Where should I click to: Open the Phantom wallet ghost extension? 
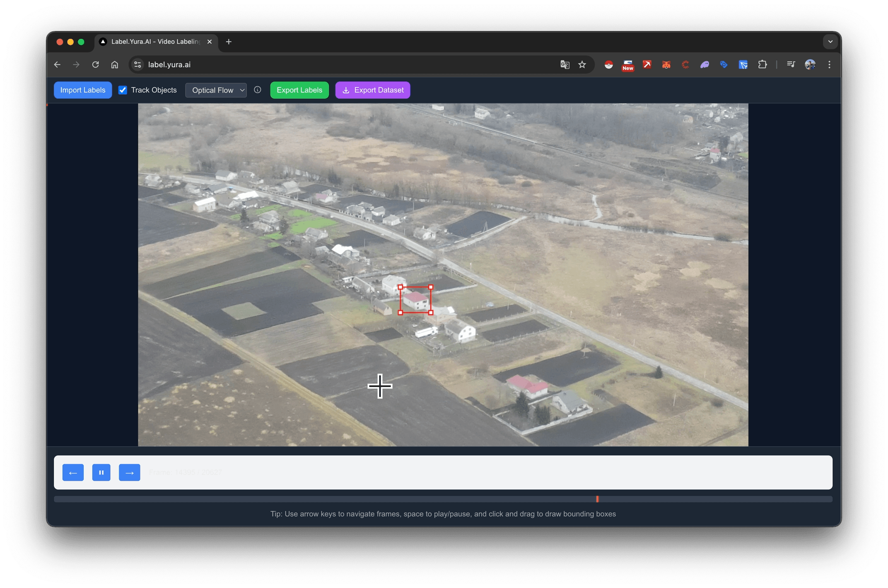[x=705, y=65]
